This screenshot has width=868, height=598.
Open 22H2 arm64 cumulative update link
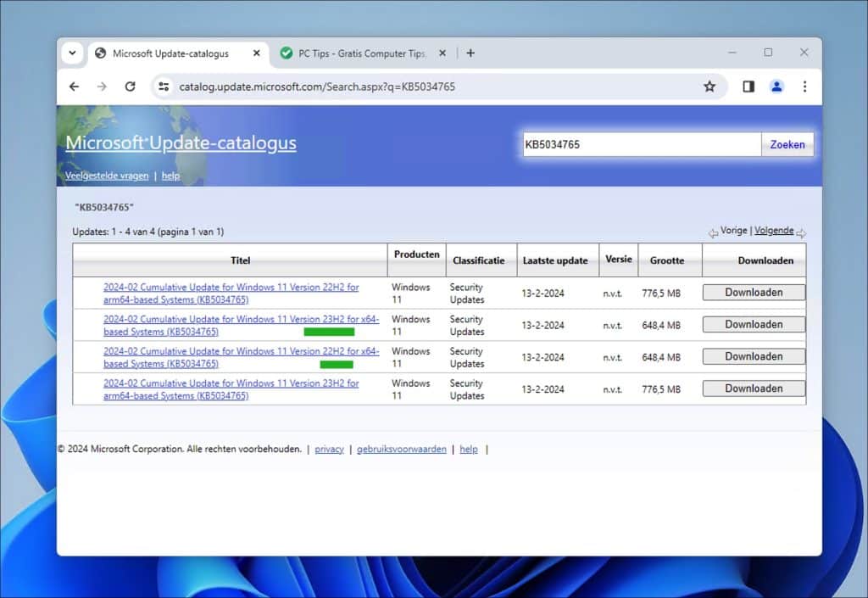coord(231,293)
